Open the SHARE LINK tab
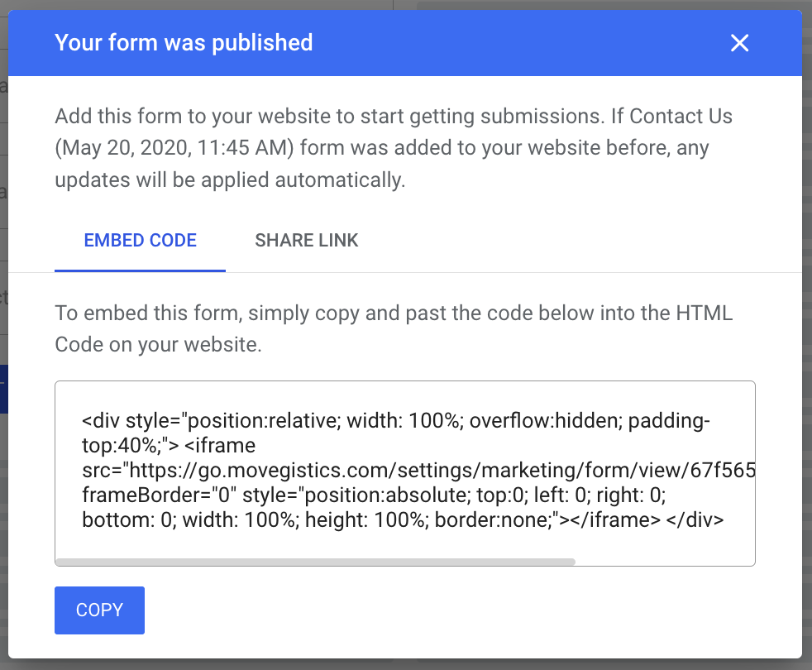This screenshot has width=812, height=670. pos(307,241)
